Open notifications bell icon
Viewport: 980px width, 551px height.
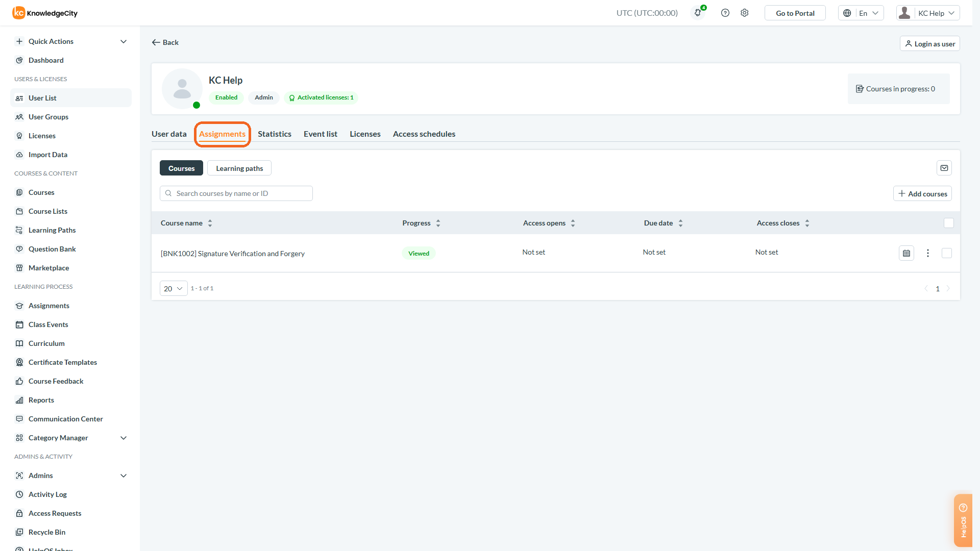[x=698, y=13]
